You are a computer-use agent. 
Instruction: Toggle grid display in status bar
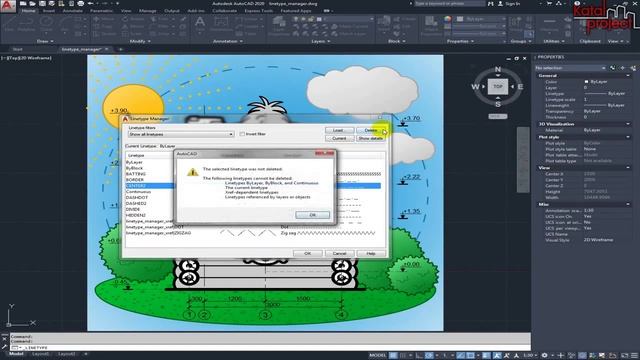click(x=393, y=356)
